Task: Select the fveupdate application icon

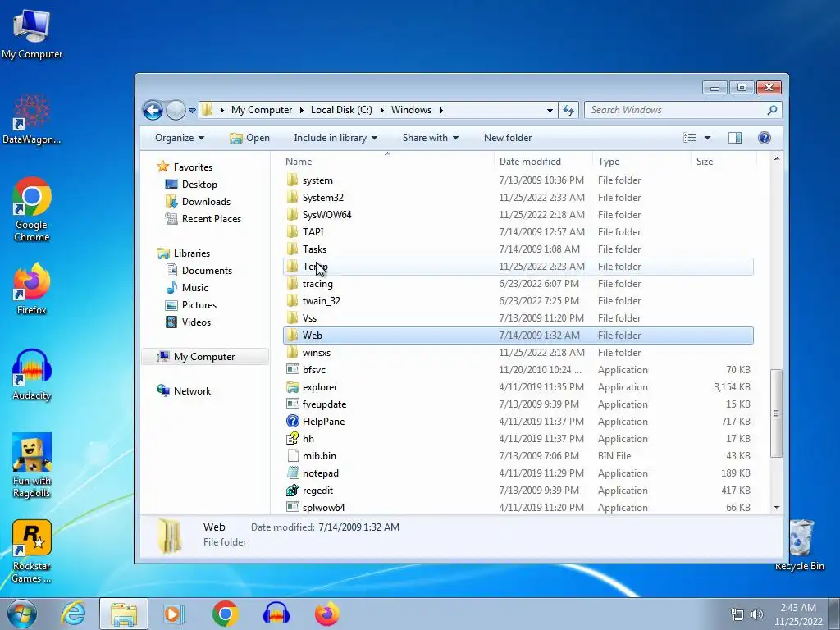Action: click(293, 404)
